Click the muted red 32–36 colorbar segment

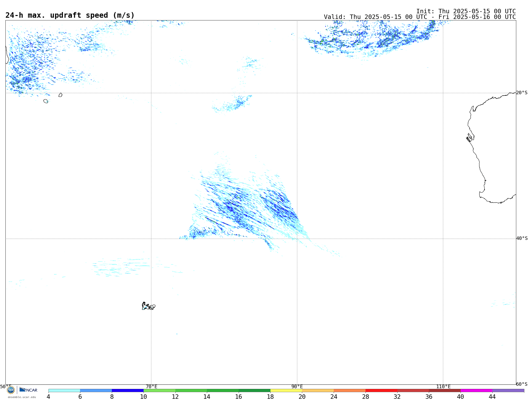pyautogui.click(x=413, y=390)
